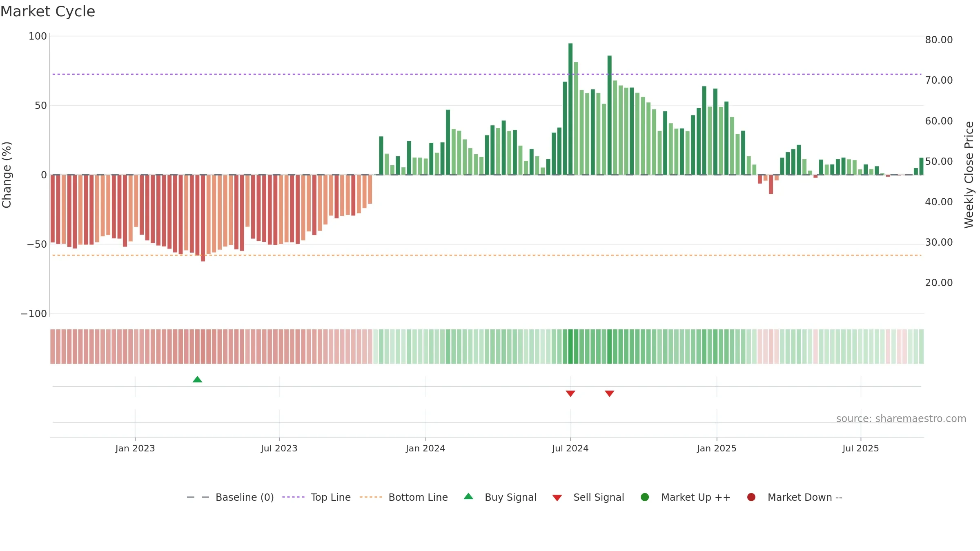Click the green circle icon in the legend
980x551 pixels.
pyautogui.click(x=645, y=497)
